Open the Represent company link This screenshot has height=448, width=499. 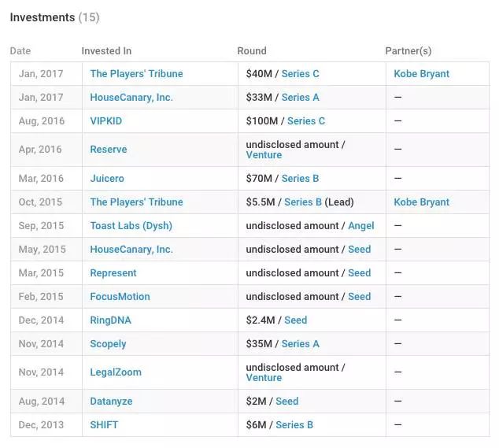click(113, 273)
